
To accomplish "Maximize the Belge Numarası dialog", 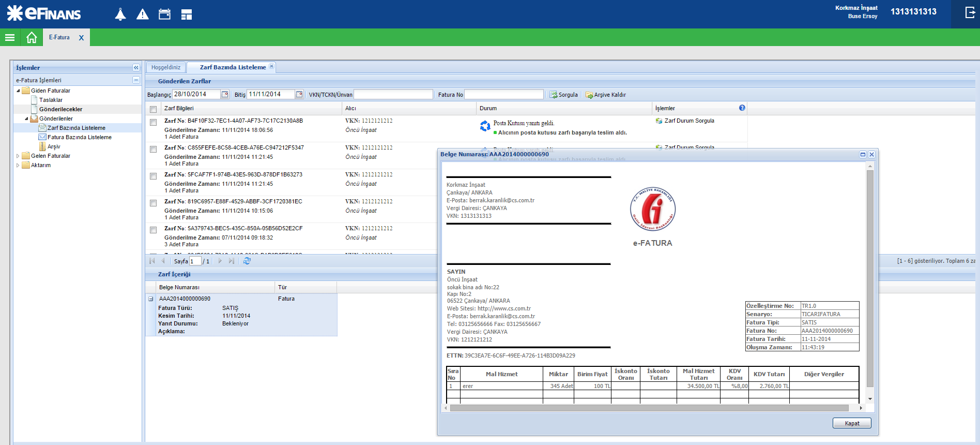I will click(x=863, y=154).
